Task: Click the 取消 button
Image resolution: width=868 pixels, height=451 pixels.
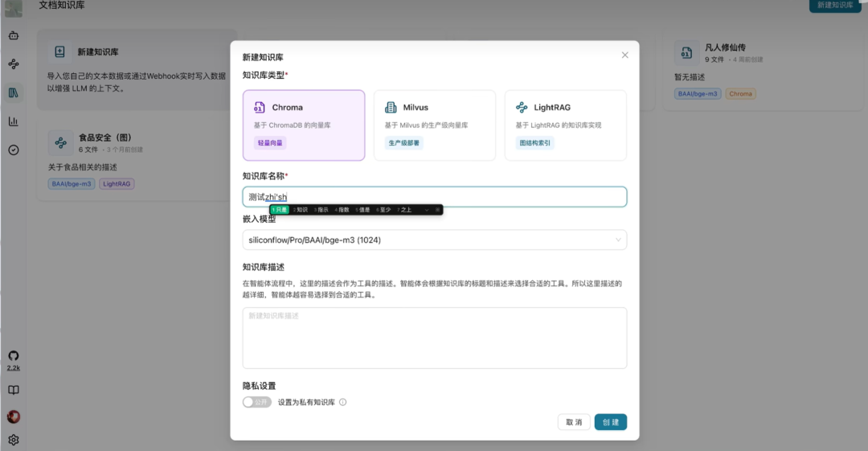Action: tap(574, 422)
